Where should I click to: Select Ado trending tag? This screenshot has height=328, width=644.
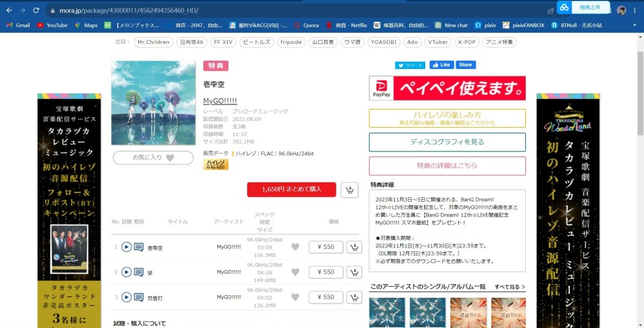(x=412, y=43)
